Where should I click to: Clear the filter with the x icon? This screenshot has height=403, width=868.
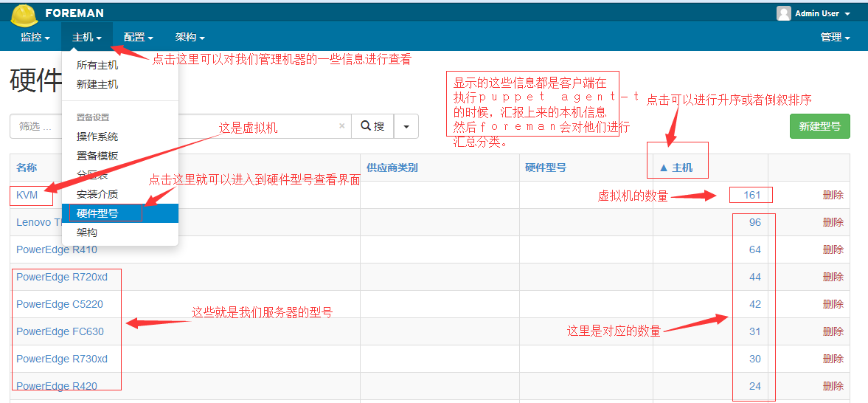click(341, 126)
